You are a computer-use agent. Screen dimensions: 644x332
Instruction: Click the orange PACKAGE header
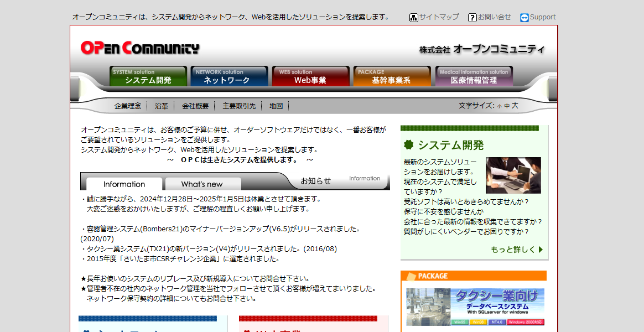tap(474, 276)
